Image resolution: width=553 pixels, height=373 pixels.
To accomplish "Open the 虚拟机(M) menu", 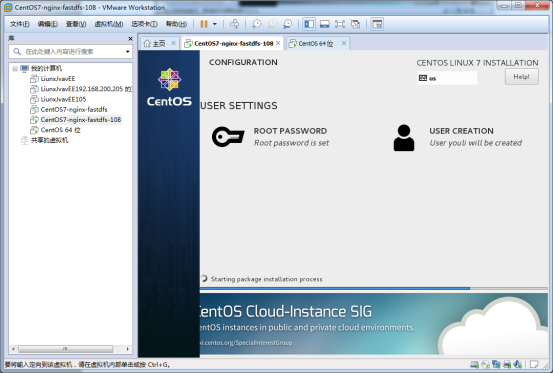I will (109, 24).
